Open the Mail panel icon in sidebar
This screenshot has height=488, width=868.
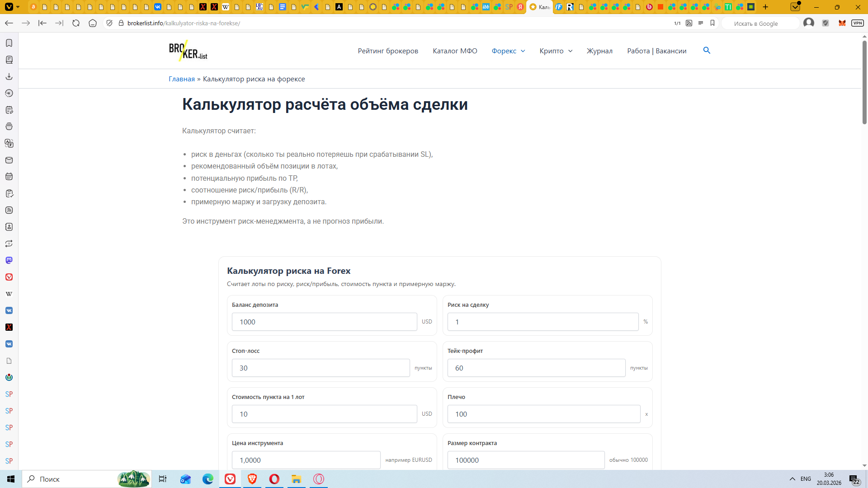(x=9, y=160)
